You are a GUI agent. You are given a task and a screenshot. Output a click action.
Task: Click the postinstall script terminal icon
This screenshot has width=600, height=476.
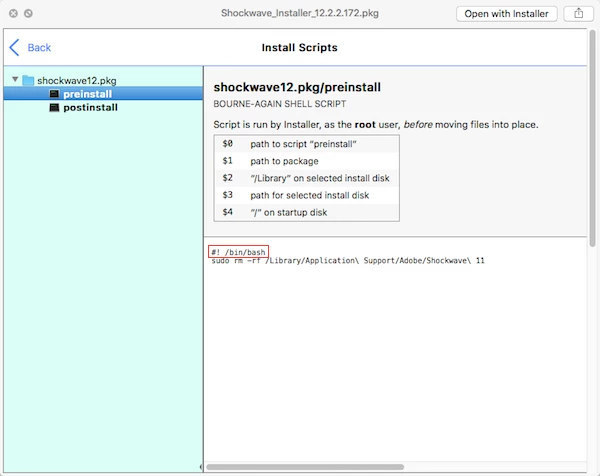pos(54,108)
